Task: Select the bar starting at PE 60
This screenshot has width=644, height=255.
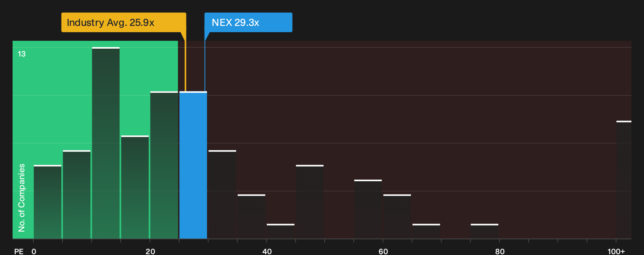Action: pos(397,217)
